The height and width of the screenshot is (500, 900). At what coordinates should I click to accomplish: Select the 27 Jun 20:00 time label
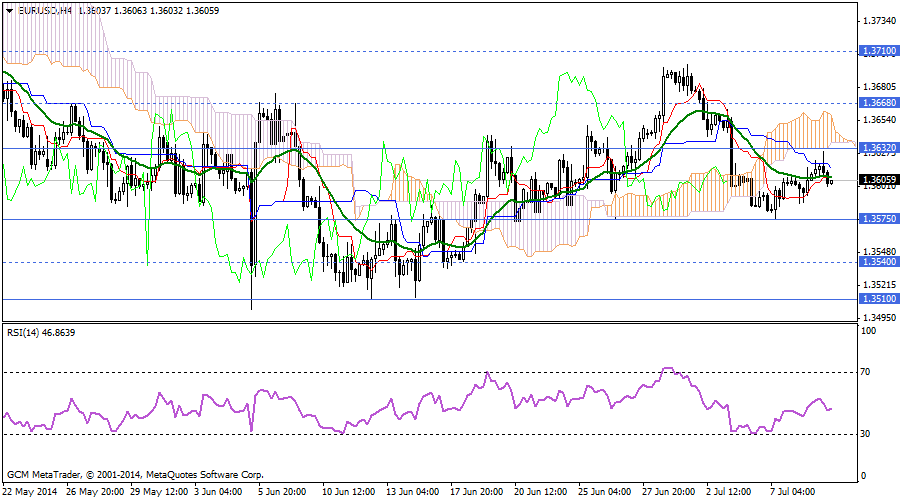[x=669, y=492]
